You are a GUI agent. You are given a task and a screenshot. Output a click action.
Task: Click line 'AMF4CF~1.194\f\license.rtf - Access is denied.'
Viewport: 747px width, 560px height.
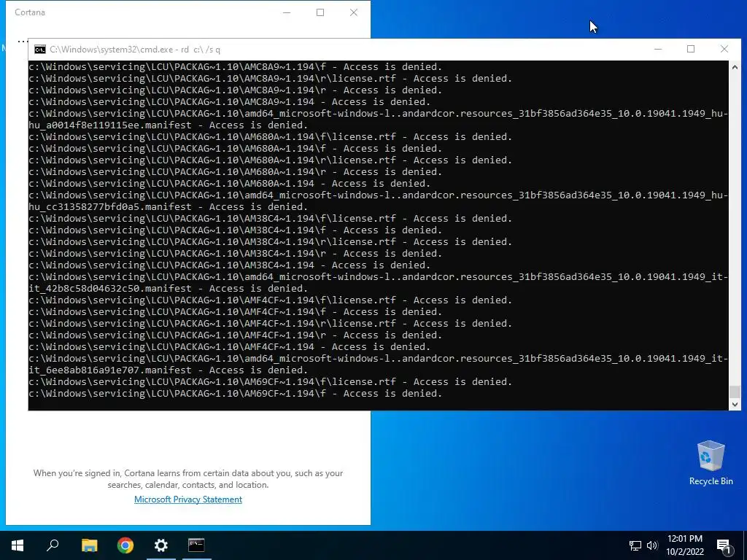pyautogui.click(x=270, y=300)
